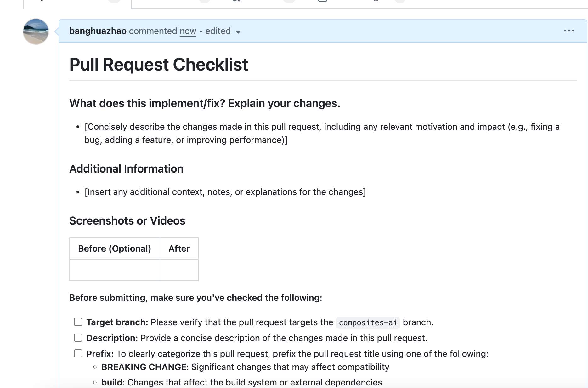Click the empty cell under Before (Optional)

click(x=115, y=270)
